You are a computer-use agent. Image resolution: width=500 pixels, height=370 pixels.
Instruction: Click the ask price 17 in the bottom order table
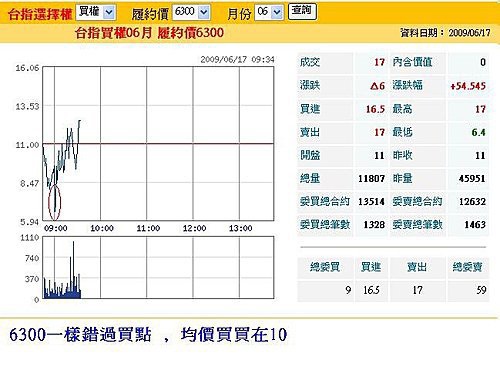pos(417,290)
